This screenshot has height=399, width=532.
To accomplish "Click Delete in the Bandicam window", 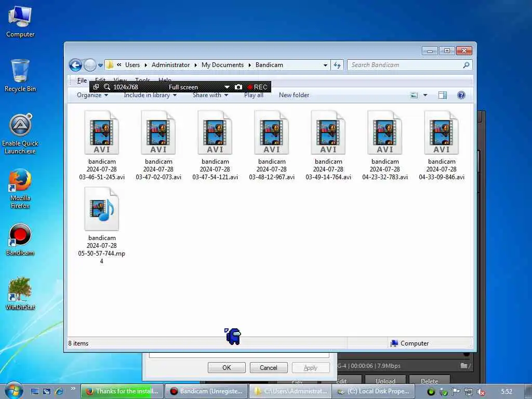I will (x=430, y=381).
